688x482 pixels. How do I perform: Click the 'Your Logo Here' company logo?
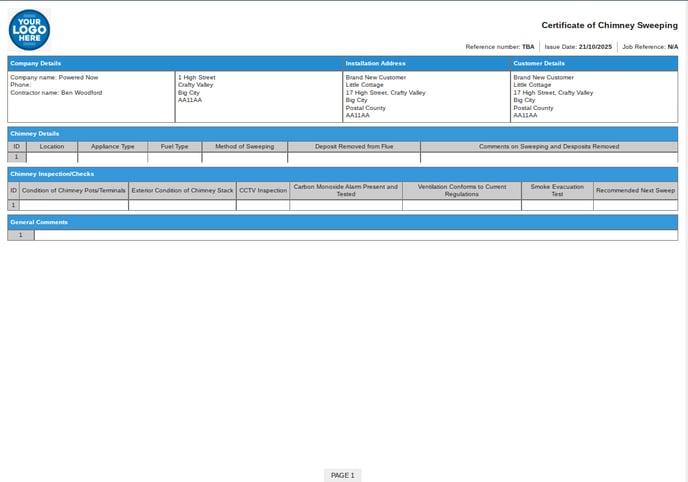point(29,30)
